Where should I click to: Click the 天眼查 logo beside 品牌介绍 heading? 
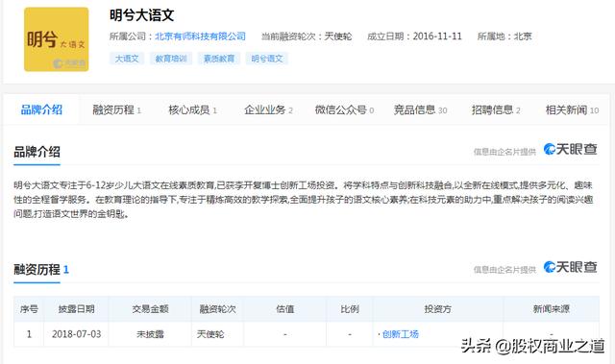(x=570, y=149)
